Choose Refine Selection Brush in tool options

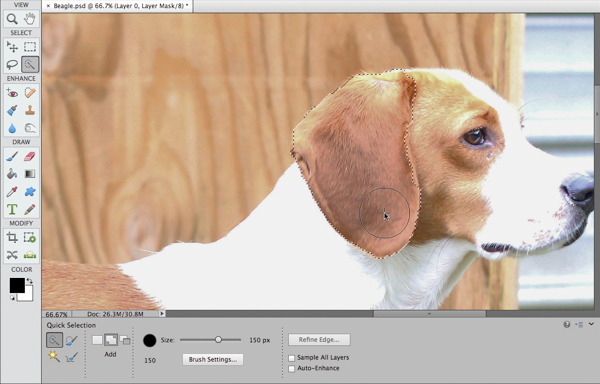click(x=71, y=357)
